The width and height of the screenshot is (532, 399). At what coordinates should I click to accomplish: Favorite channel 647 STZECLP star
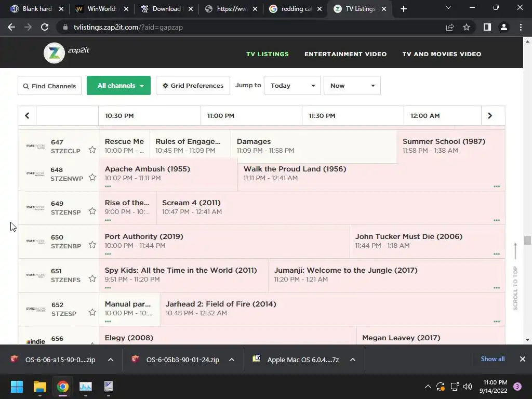(x=92, y=150)
